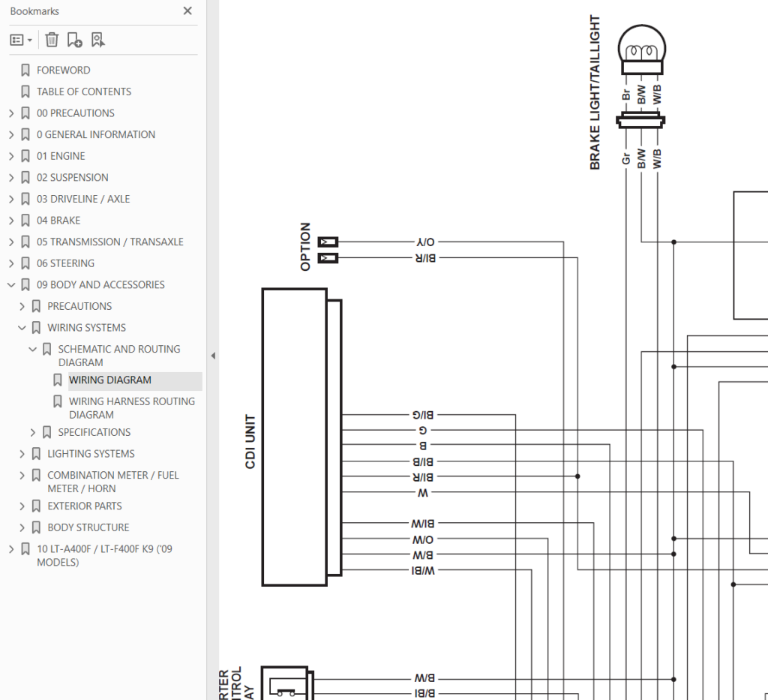
Task: Go to 04 BRAKE section
Action: [58, 221]
